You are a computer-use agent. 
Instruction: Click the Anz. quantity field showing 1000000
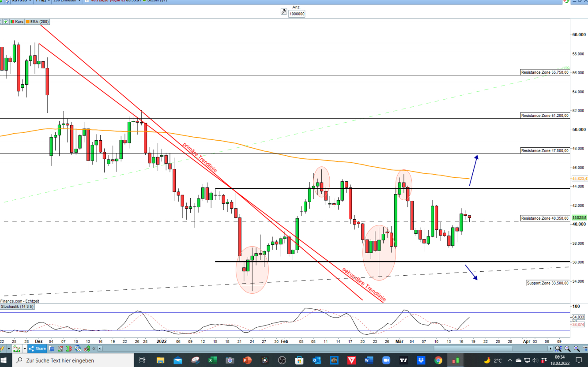pyautogui.click(x=297, y=14)
